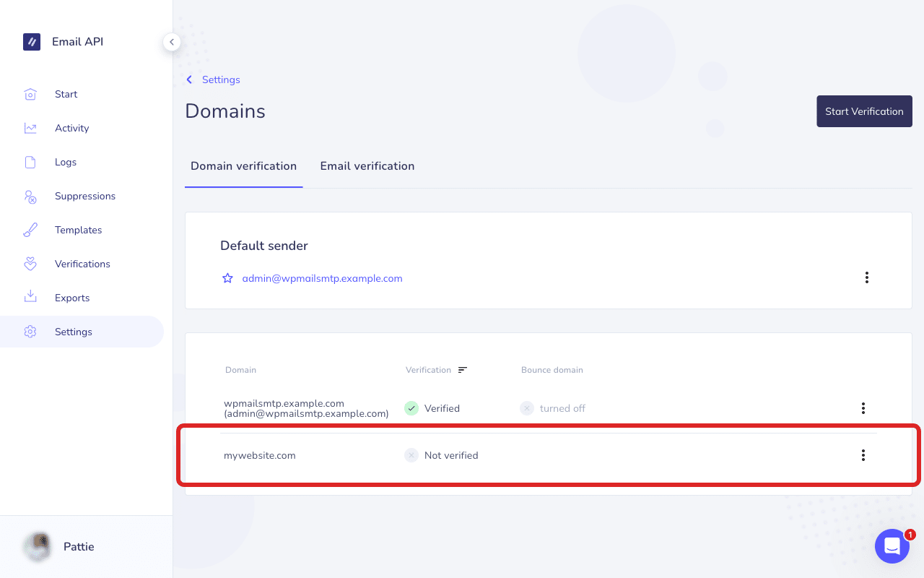The width and height of the screenshot is (924, 578).
Task: Click the turned off status text
Action: [x=562, y=408]
